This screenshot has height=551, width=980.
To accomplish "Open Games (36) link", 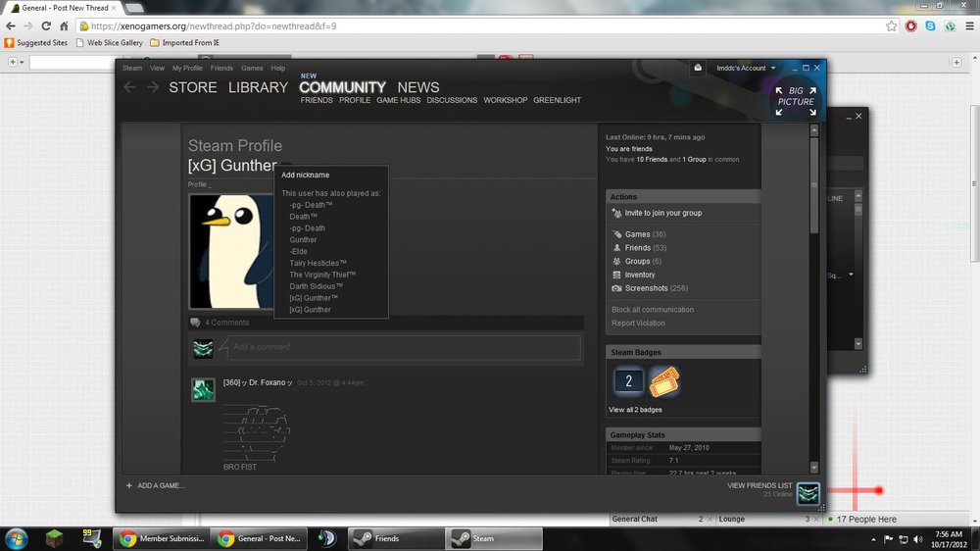I will pos(645,234).
